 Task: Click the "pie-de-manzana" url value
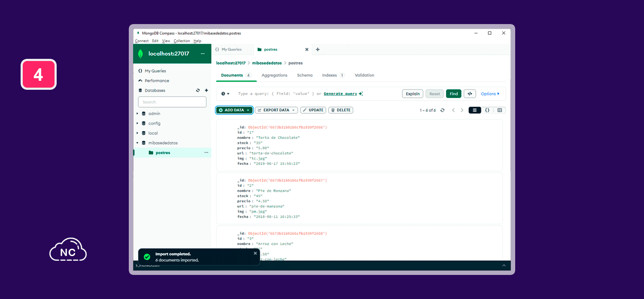(x=267, y=206)
